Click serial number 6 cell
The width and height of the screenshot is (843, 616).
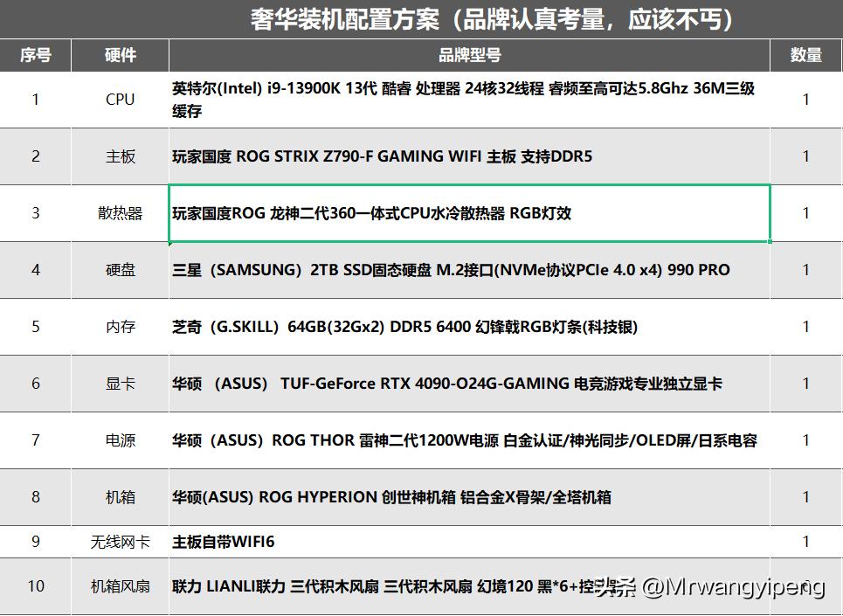pyautogui.click(x=36, y=384)
